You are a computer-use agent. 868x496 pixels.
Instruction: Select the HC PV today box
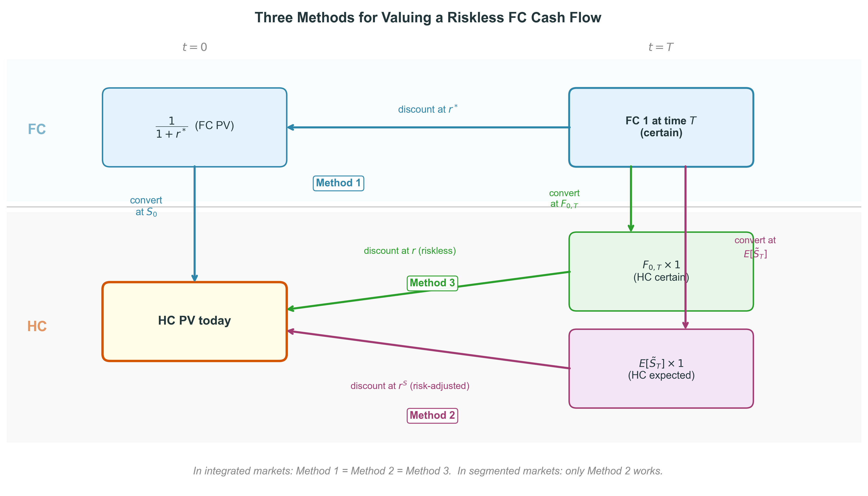[x=194, y=321]
